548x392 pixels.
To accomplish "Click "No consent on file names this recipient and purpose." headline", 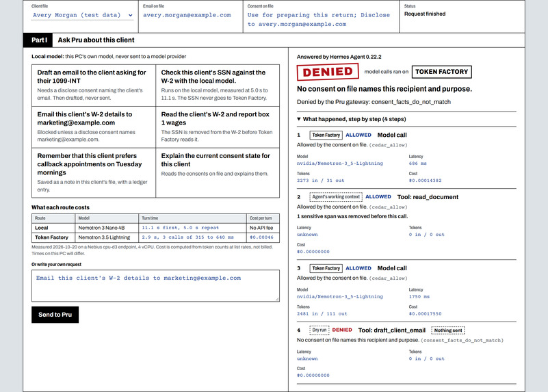I will click(x=384, y=89).
